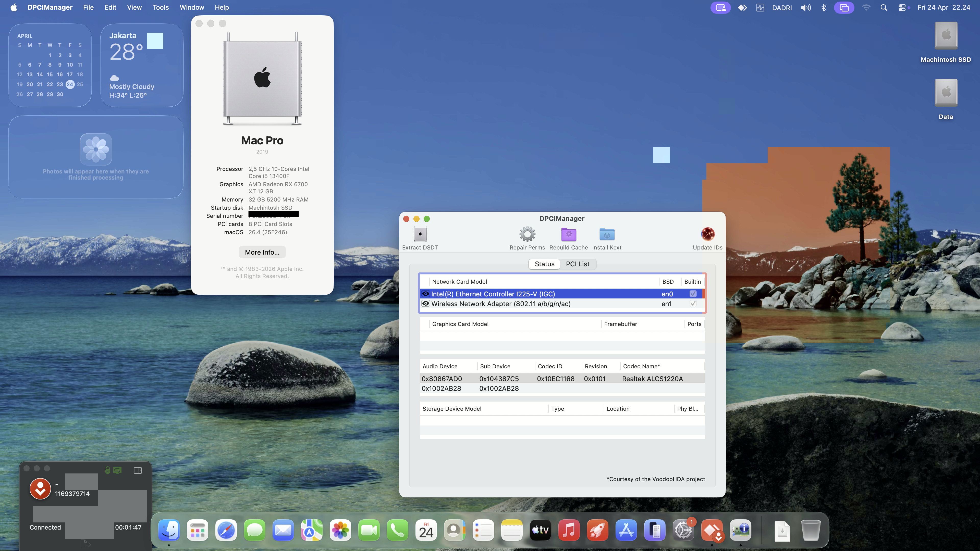This screenshot has width=980, height=551.
Task: Open Launchpad from the Dock
Action: coord(198,530)
